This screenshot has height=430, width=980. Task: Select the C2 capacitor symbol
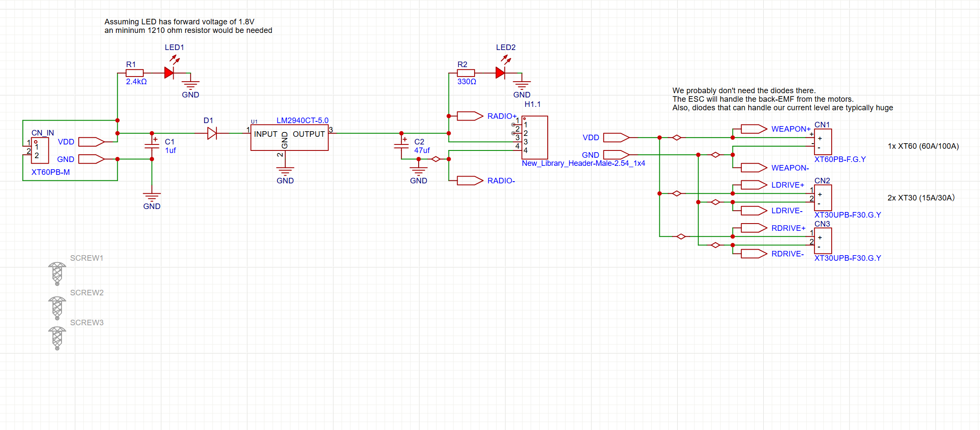click(x=401, y=146)
